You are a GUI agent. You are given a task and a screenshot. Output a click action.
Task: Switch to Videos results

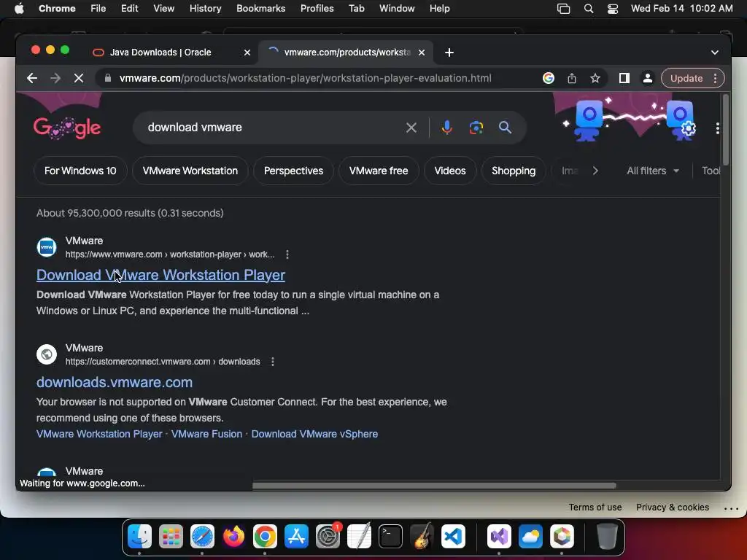[449, 171]
